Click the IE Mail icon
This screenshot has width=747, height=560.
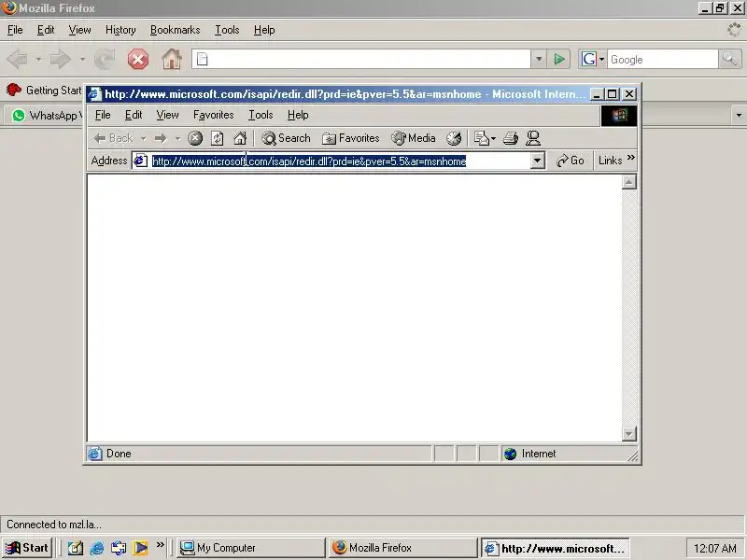coord(481,138)
